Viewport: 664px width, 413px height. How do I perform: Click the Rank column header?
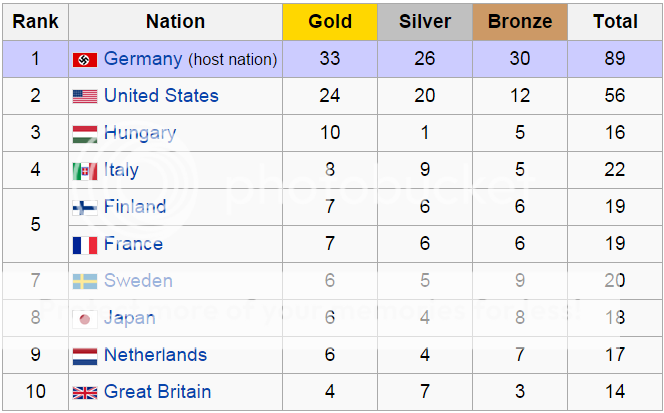pos(35,21)
